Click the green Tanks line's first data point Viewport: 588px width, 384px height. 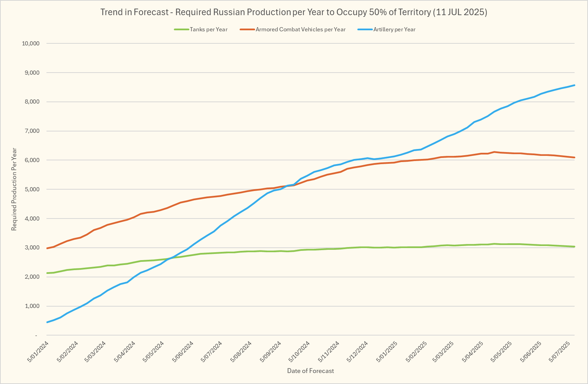[47, 273]
